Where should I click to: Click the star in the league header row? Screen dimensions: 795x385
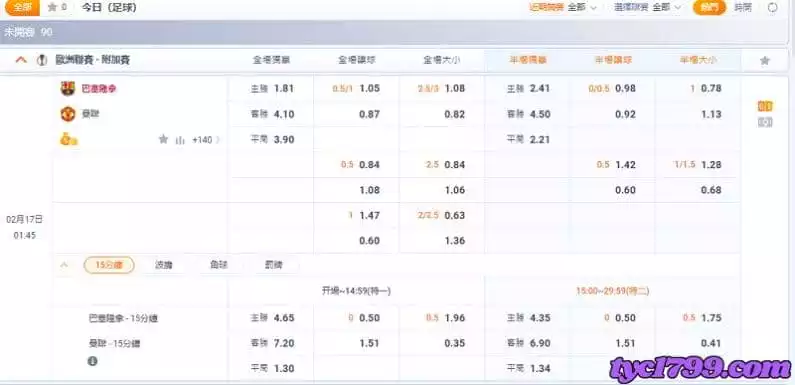[x=765, y=61]
